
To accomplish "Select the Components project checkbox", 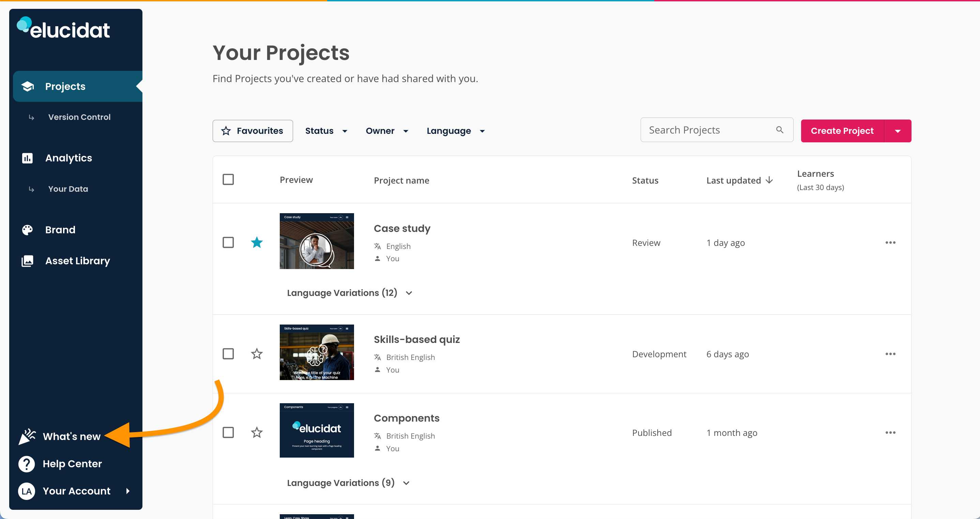I will (228, 433).
